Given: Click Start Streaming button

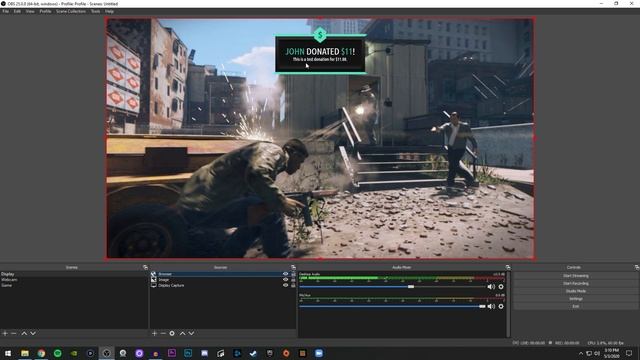Looking at the screenshot, I should click(x=576, y=276).
